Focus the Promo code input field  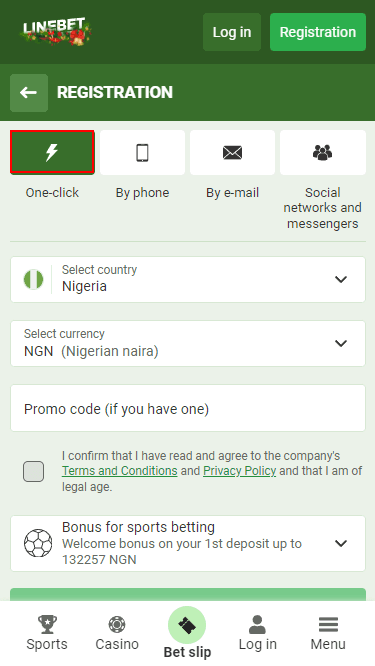(x=188, y=408)
